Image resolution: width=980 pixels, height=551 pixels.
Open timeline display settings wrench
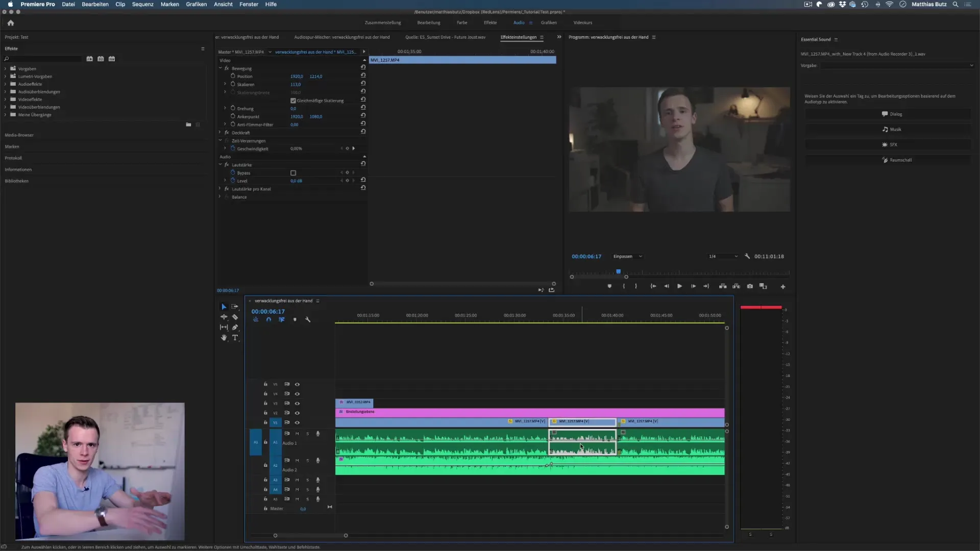tap(308, 319)
